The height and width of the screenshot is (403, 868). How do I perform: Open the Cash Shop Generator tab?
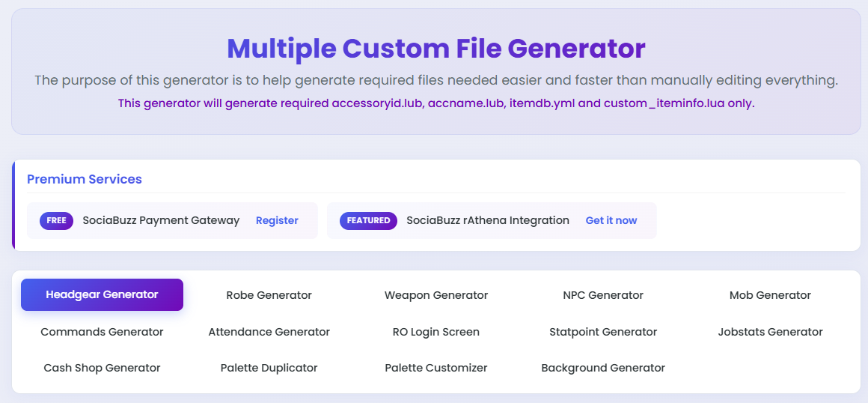tap(102, 368)
